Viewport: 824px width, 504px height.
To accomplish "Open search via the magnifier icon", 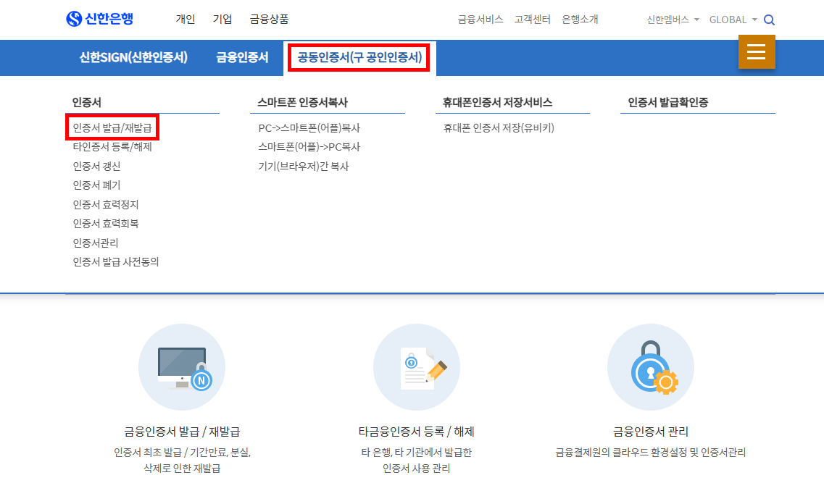I will point(769,20).
